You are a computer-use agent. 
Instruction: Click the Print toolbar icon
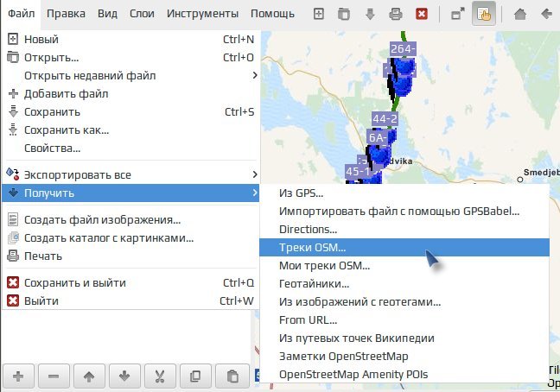coord(395,15)
